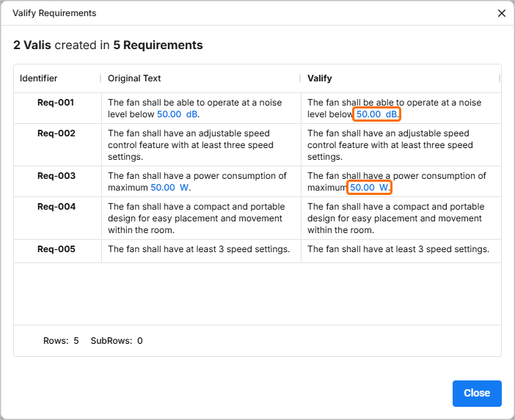Click the divider between Original Text and Valify
Image resolution: width=515 pixels, height=420 pixels.
[x=300, y=78]
